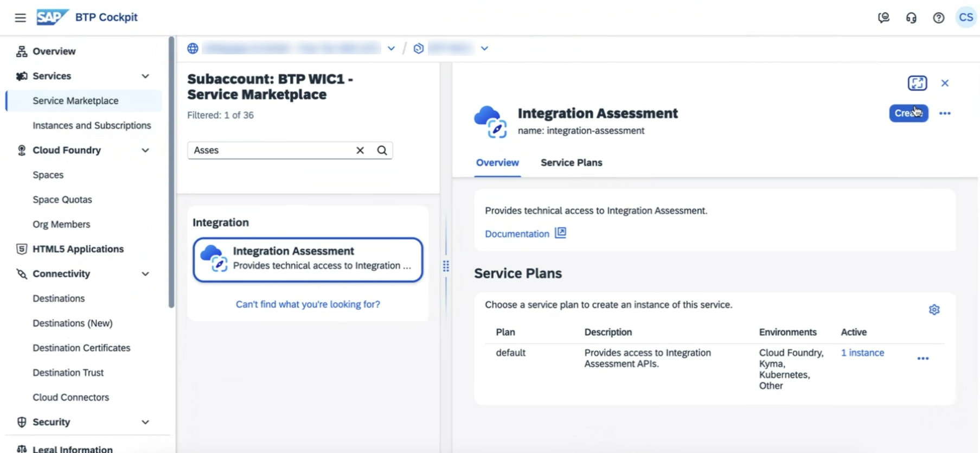Click the panel splitter drag handle
Screen dimensions: 980x453
coord(446,266)
